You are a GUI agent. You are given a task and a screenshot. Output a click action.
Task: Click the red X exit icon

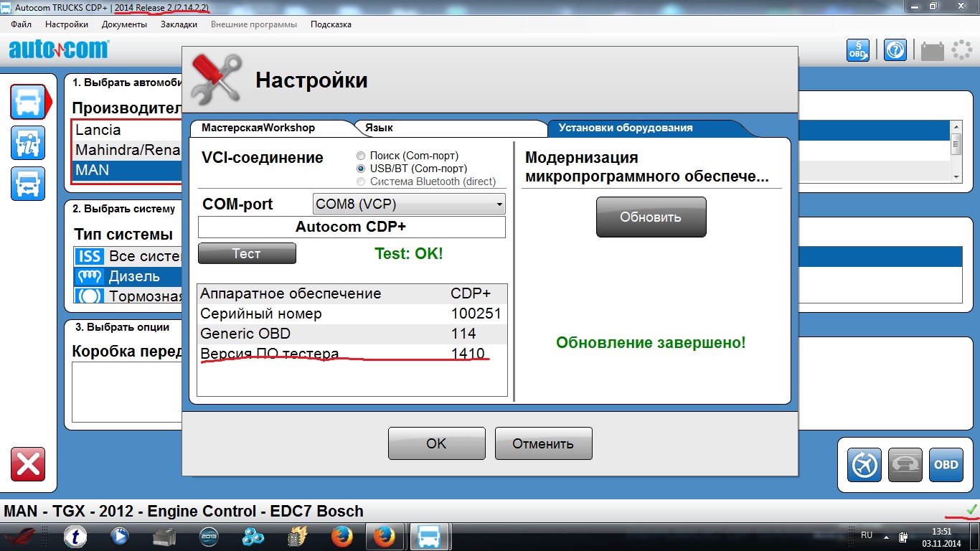point(28,464)
